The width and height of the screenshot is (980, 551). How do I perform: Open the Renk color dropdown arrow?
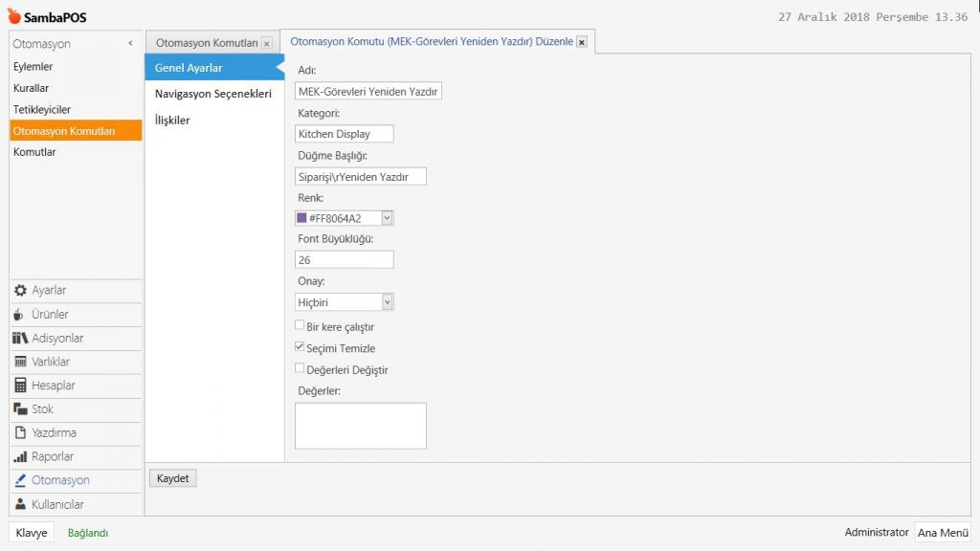(387, 218)
